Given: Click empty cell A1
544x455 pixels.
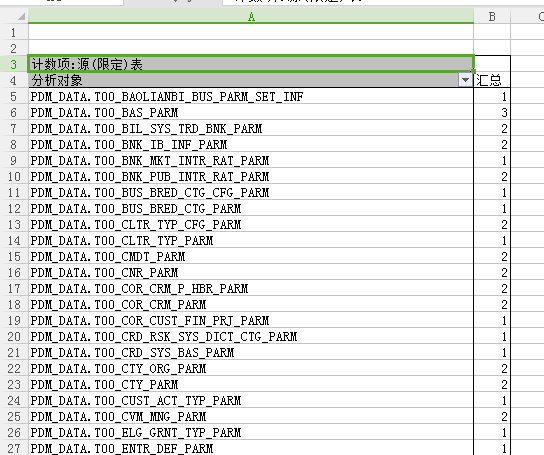Looking at the screenshot, I should point(251,32).
